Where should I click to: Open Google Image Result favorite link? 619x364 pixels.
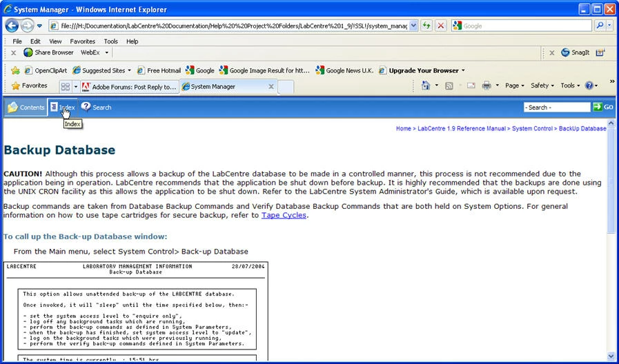pos(264,70)
